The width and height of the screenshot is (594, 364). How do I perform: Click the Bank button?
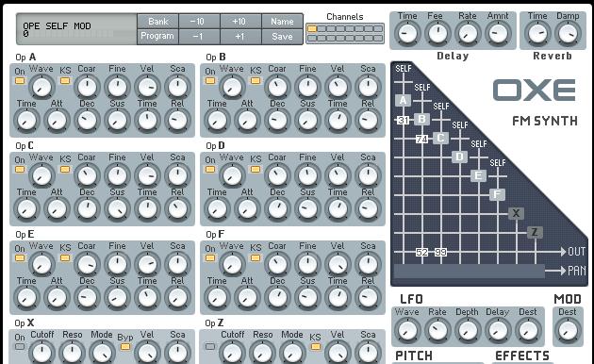(x=157, y=21)
